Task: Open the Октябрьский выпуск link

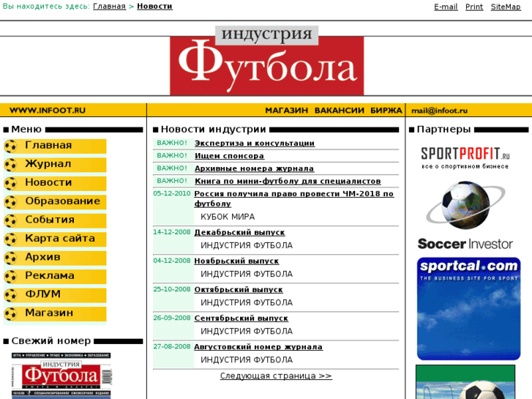Action: click(239, 290)
